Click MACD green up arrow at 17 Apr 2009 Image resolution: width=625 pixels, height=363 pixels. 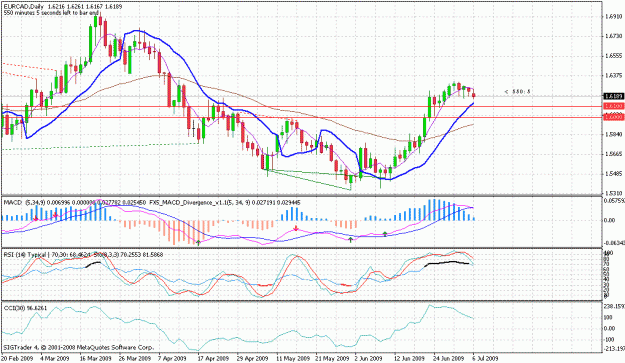point(198,242)
